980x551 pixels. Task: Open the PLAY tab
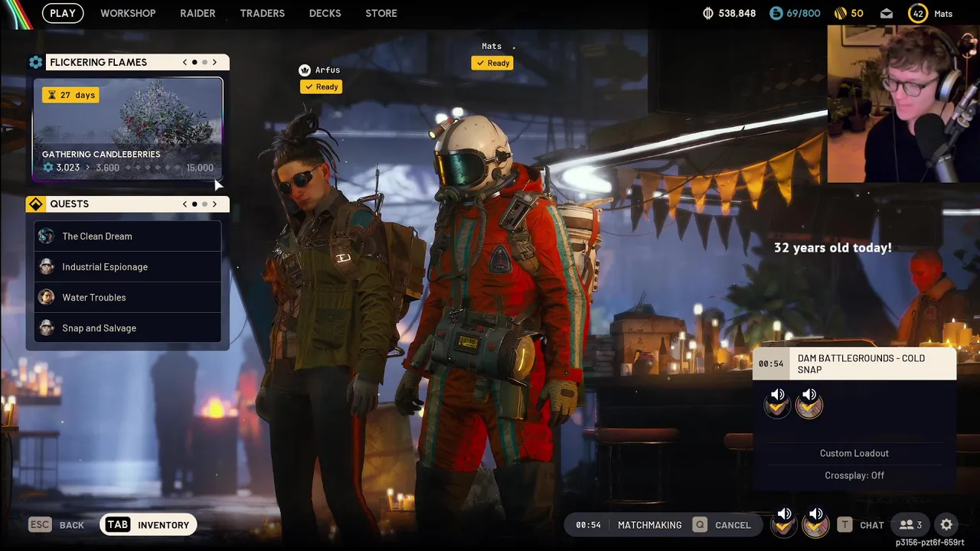pyautogui.click(x=63, y=13)
